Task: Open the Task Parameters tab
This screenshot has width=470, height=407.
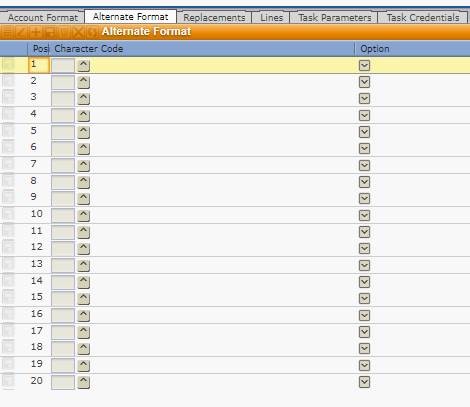Action: click(335, 17)
